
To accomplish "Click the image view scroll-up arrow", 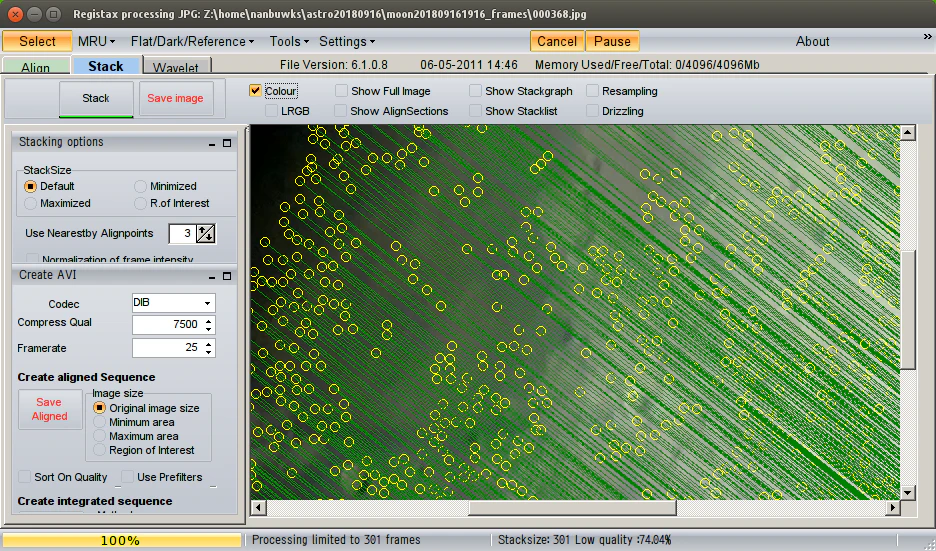I will (908, 133).
